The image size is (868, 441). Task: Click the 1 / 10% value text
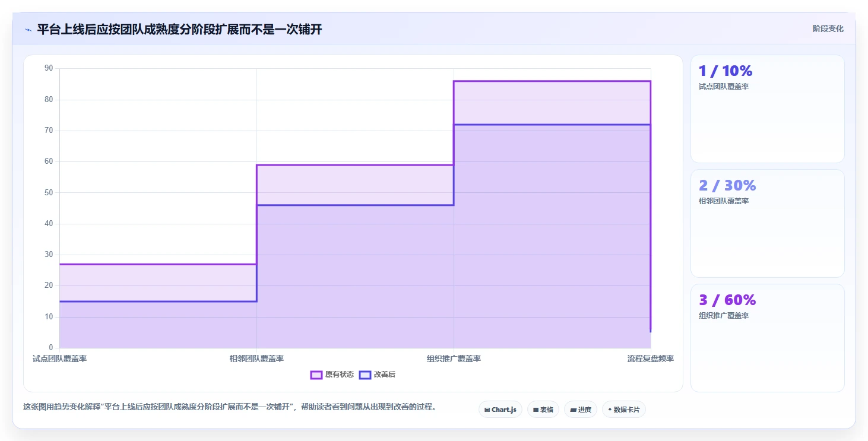click(726, 71)
